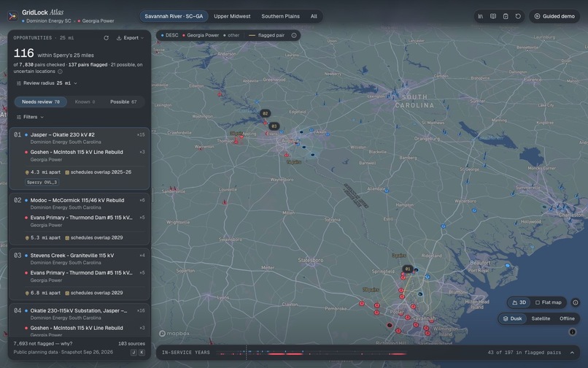Viewport: 588px width, 368px height.
Task: Click the 03 map marker near Evans
Action: point(274,126)
